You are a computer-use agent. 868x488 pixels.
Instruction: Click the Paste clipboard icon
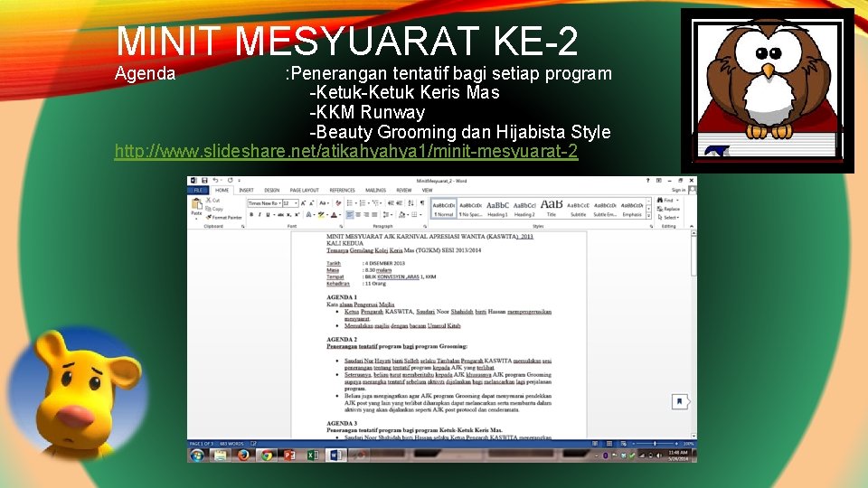pos(196,204)
